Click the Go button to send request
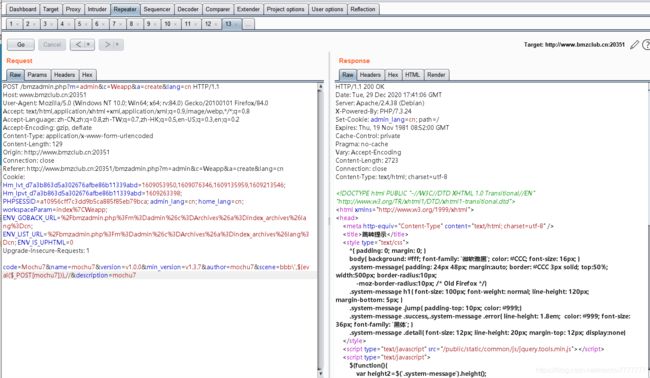The height and width of the screenshot is (378, 650). click(21, 44)
